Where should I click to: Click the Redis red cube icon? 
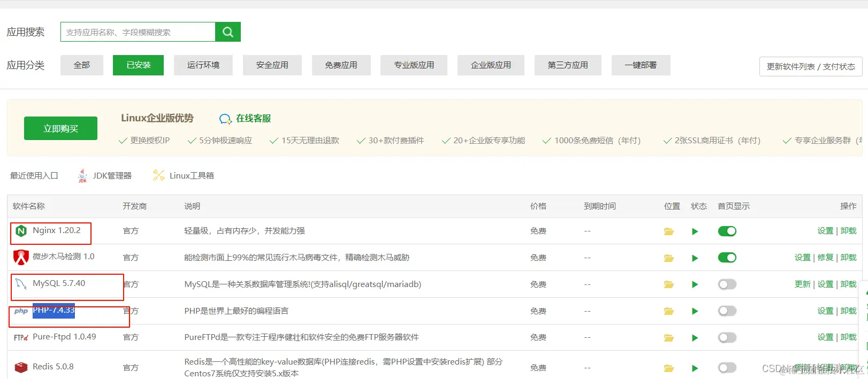(x=21, y=367)
